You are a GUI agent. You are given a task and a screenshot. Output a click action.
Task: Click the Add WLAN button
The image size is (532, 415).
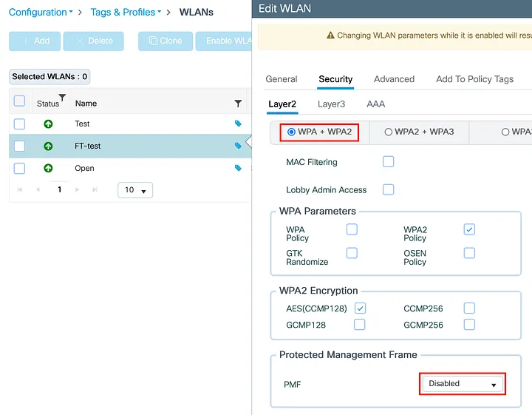tap(34, 41)
